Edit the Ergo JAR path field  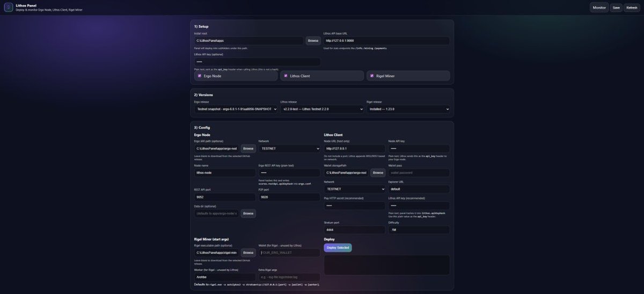coord(217,149)
